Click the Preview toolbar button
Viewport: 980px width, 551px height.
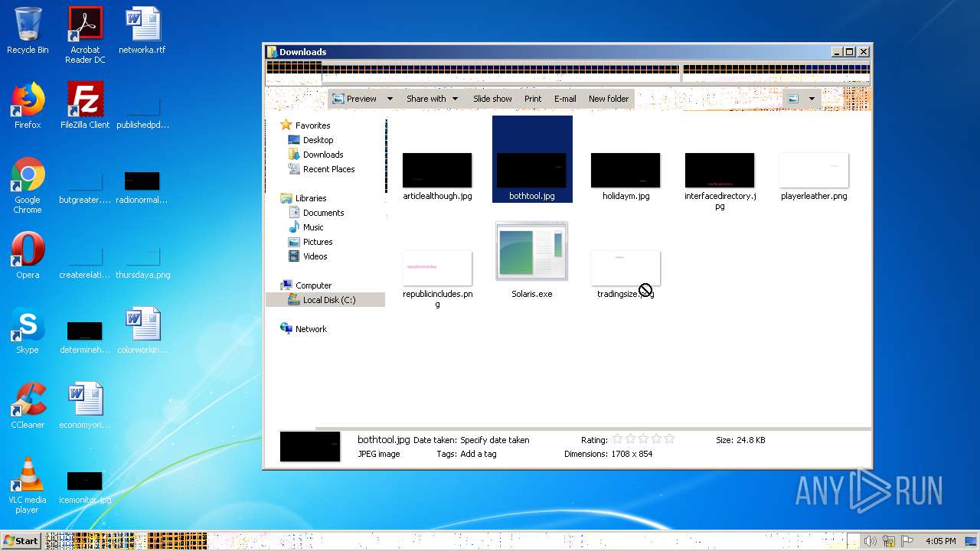point(354,99)
